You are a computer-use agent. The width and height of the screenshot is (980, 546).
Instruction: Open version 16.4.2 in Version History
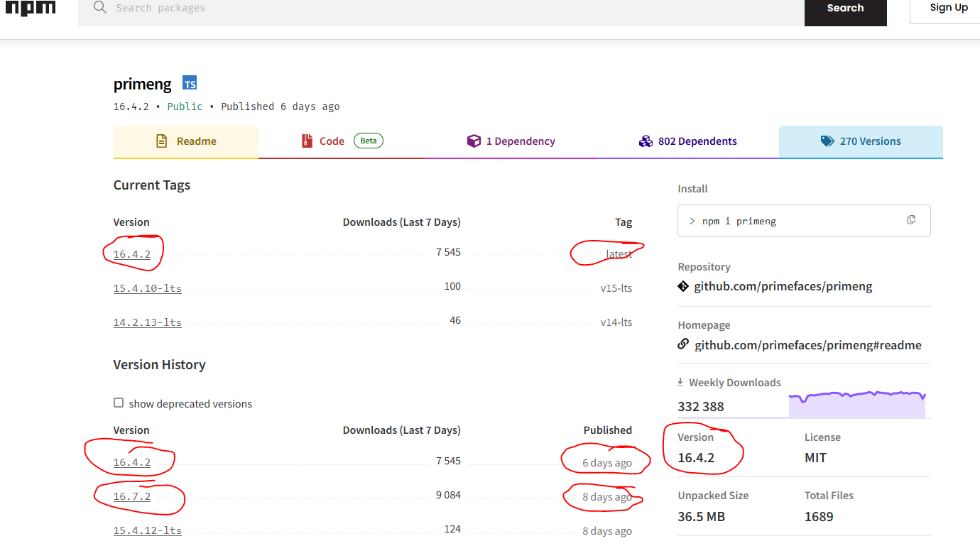[132, 462]
